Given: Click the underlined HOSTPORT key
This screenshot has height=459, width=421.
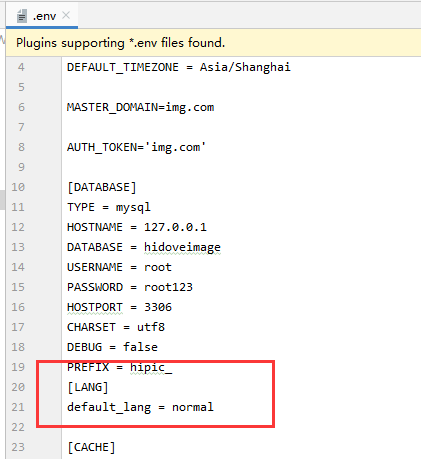Looking at the screenshot, I should [95, 307].
